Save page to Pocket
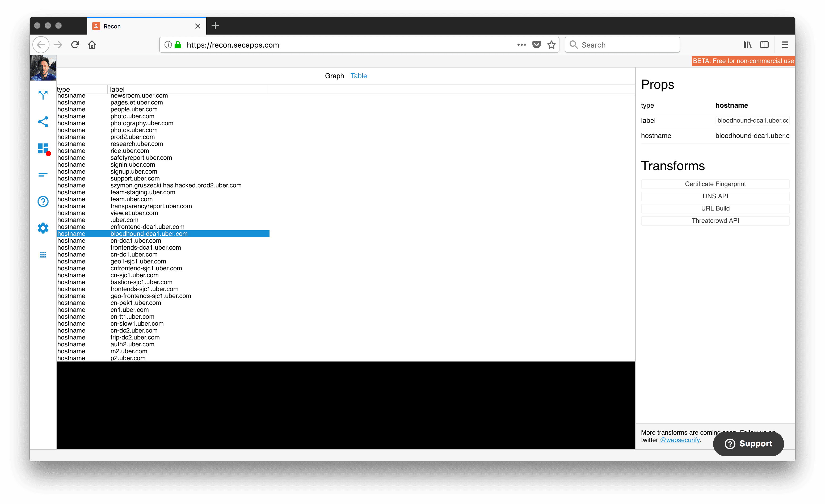This screenshot has width=825, height=504. tap(537, 45)
